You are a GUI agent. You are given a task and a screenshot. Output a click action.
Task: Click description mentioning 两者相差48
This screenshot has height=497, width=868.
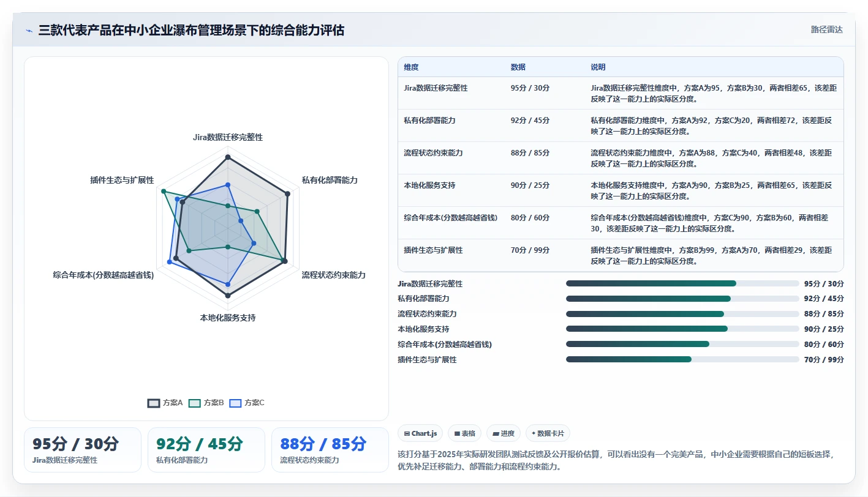(x=712, y=158)
